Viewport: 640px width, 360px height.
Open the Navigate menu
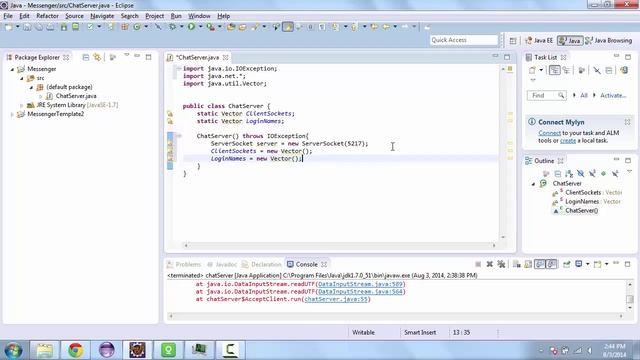(102, 16)
